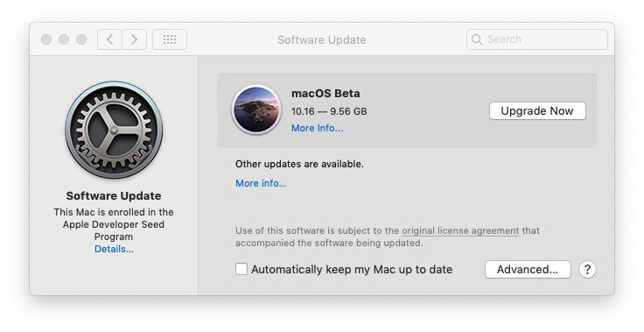
Task: Open More info for other updates
Action: pyautogui.click(x=261, y=183)
